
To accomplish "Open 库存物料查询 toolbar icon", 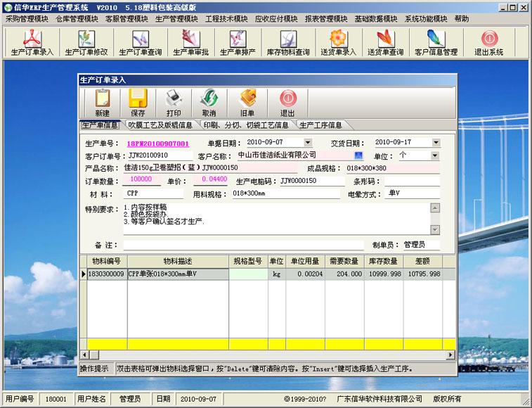I will tap(288, 43).
